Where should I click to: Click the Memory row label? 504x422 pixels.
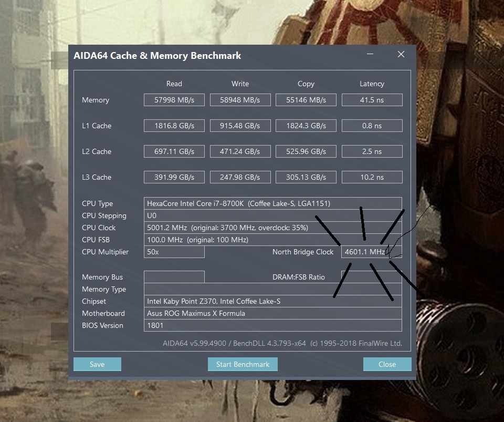point(96,100)
